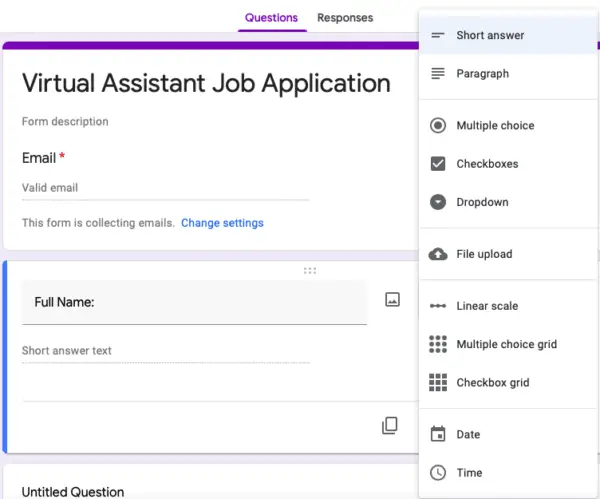Open the Questions tab
Image resolution: width=600 pixels, height=499 pixels.
click(271, 18)
